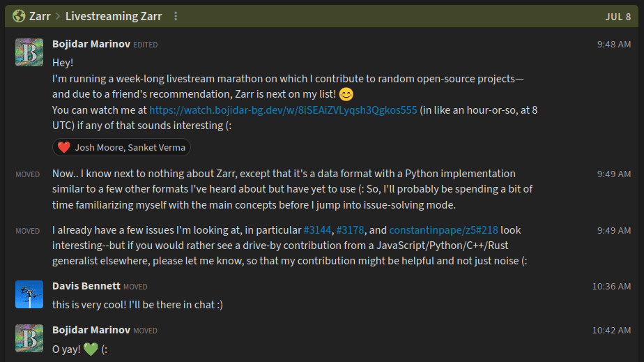Viewport: 644px width, 362px height.
Task: Click Bojidar Marinov's name on the 9:48 AM message
Action: [91, 44]
